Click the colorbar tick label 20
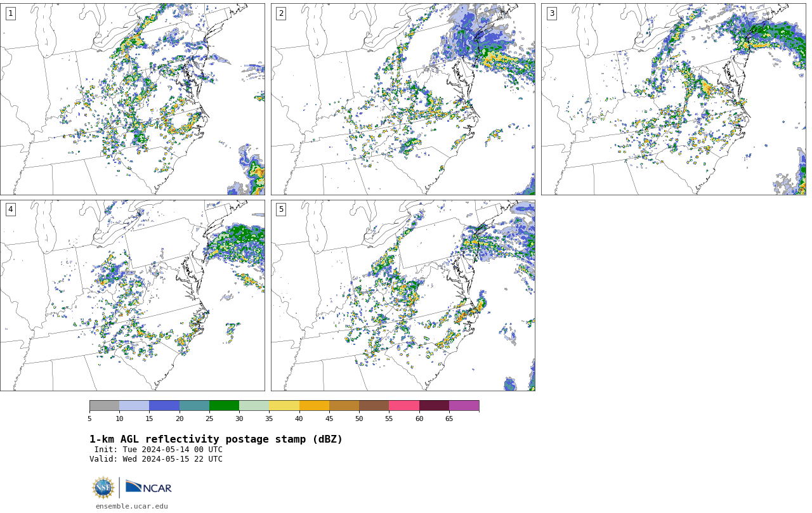Image resolution: width=812 pixels, height=513 pixels. tap(180, 419)
